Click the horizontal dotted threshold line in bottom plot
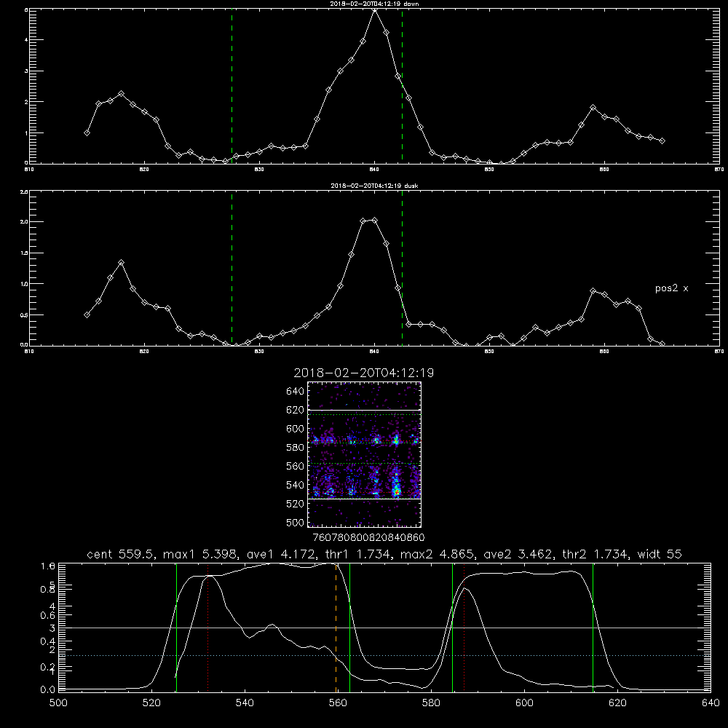The width and height of the screenshot is (728, 728). click(x=384, y=656)
